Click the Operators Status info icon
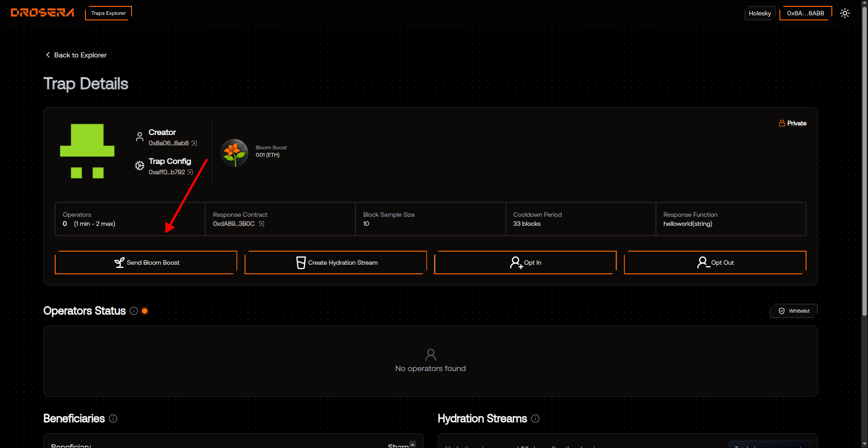This screenshot has width=868, height=448. (x=134, y=311)
